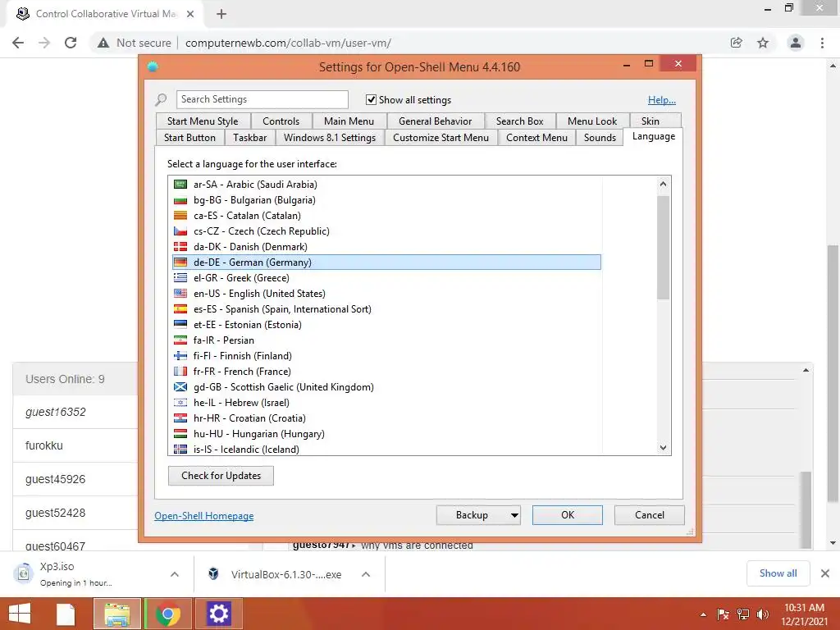This screenshot has width=840, height=630.
Task: Open the Search Box tab
Action: click(x=519, y=121)
